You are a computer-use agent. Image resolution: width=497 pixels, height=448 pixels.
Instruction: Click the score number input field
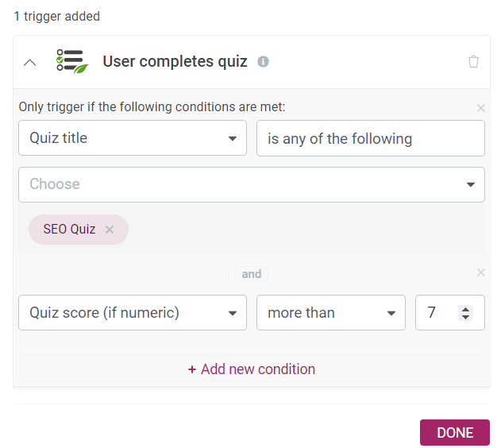(x=437, y=313)
